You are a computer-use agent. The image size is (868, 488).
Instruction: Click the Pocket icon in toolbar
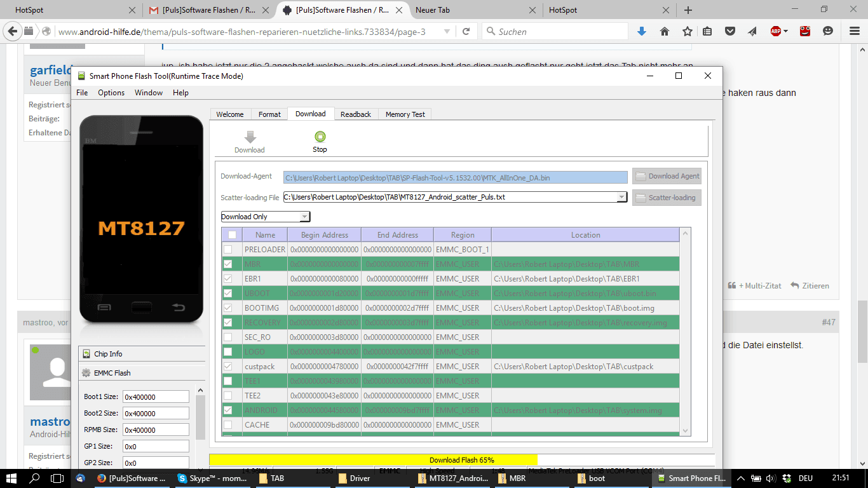point(730,31)
